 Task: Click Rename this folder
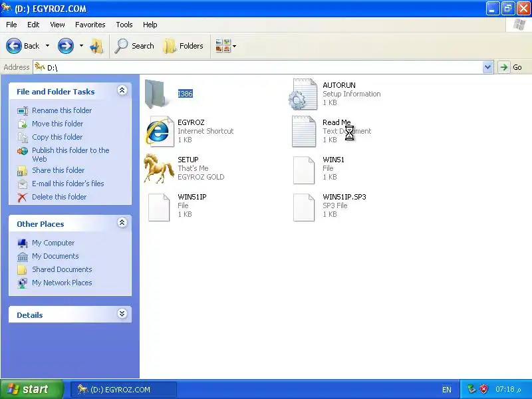(62, 110)
